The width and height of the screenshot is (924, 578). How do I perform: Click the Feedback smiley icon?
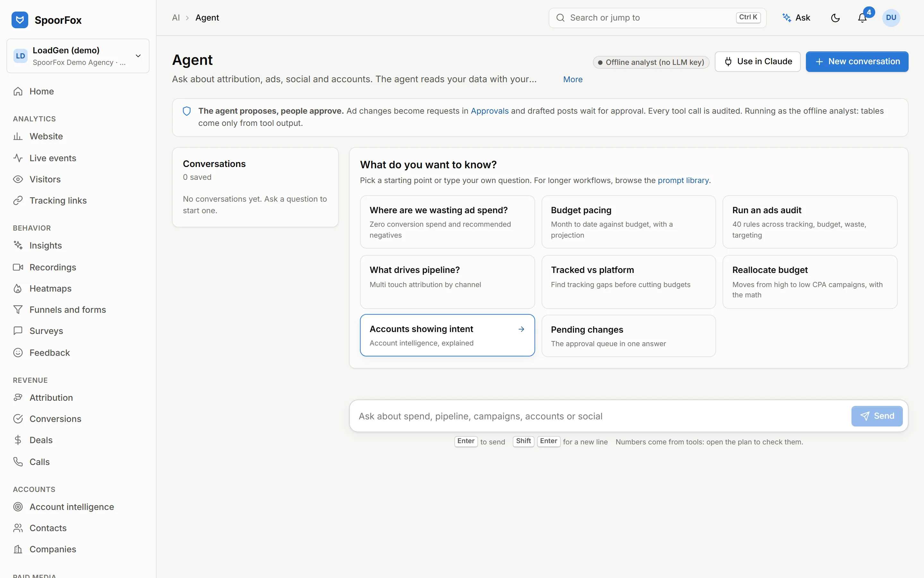pos(18,353)
